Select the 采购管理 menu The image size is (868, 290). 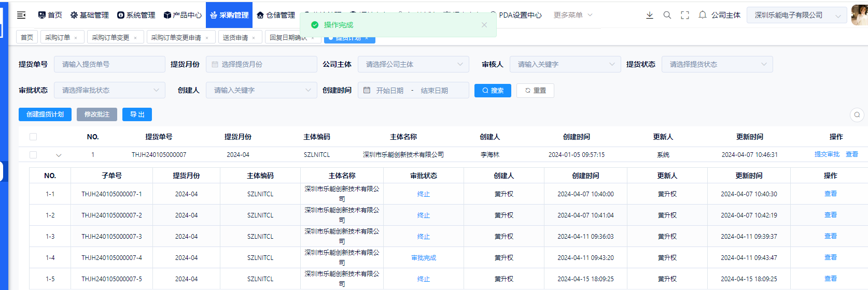(x=229, y=15)
